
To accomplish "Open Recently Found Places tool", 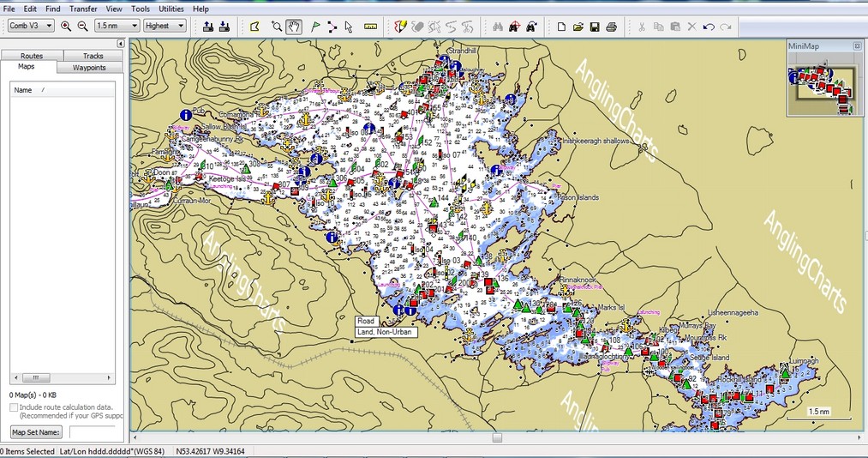I will (x=531, y=26).
